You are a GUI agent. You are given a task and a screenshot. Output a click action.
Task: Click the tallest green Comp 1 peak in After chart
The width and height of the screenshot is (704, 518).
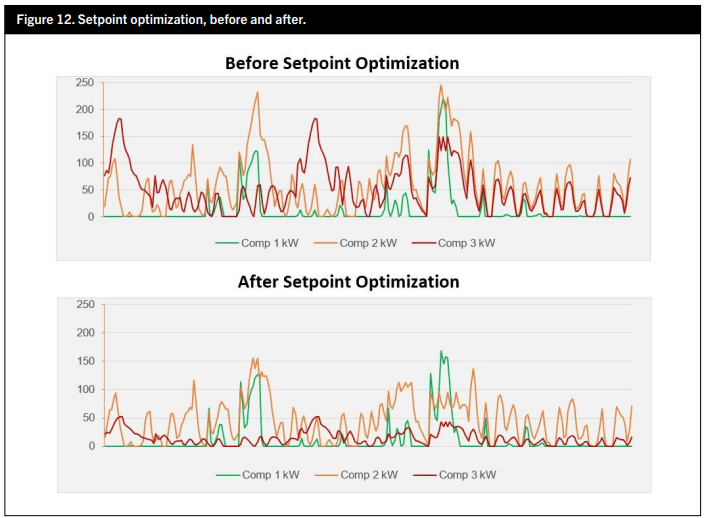coord(441,352)
